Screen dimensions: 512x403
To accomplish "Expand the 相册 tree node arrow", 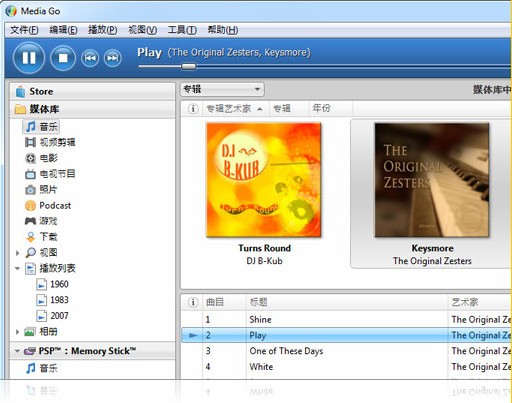I will pyautogui.click(x=17, y=332).
